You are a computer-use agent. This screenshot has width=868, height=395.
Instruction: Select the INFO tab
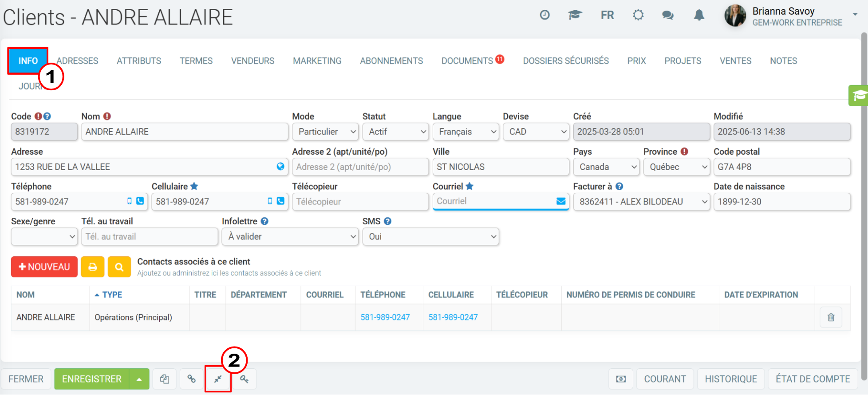click(x=28, y=61)
